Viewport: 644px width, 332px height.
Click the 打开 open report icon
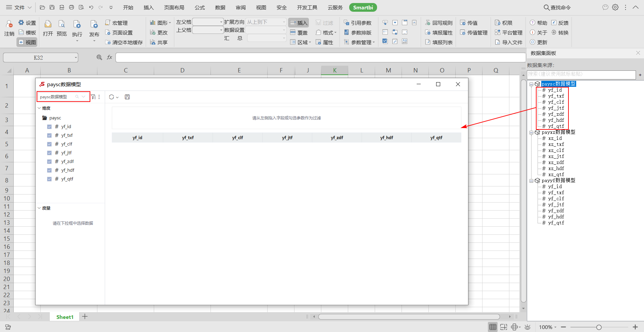point(48,28)
